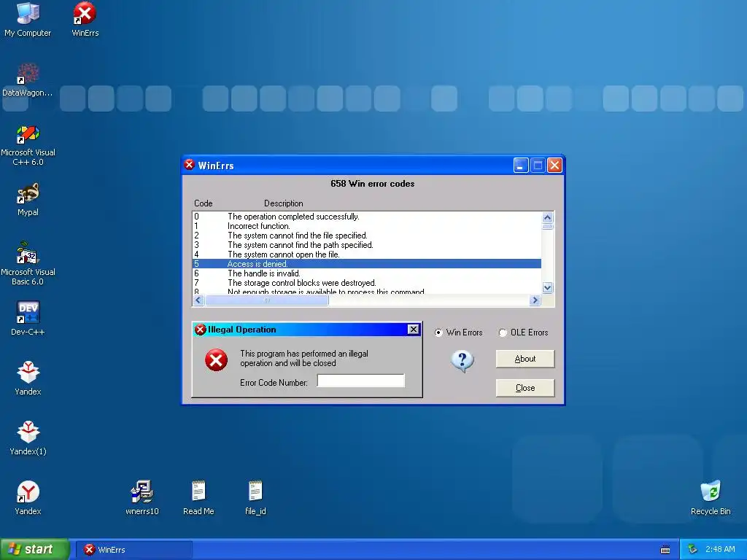Select 'The system cannot find the file specified.'

(367, 236)
